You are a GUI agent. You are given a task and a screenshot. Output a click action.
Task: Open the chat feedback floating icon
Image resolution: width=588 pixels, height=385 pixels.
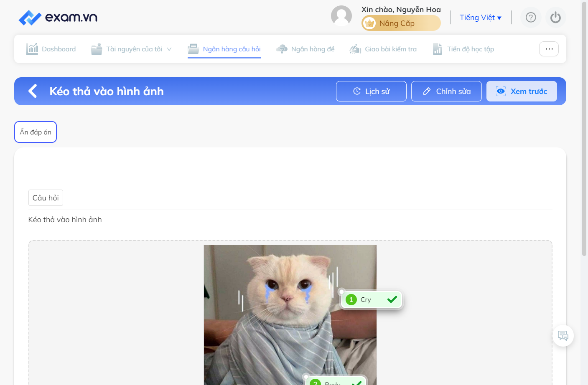563,336
